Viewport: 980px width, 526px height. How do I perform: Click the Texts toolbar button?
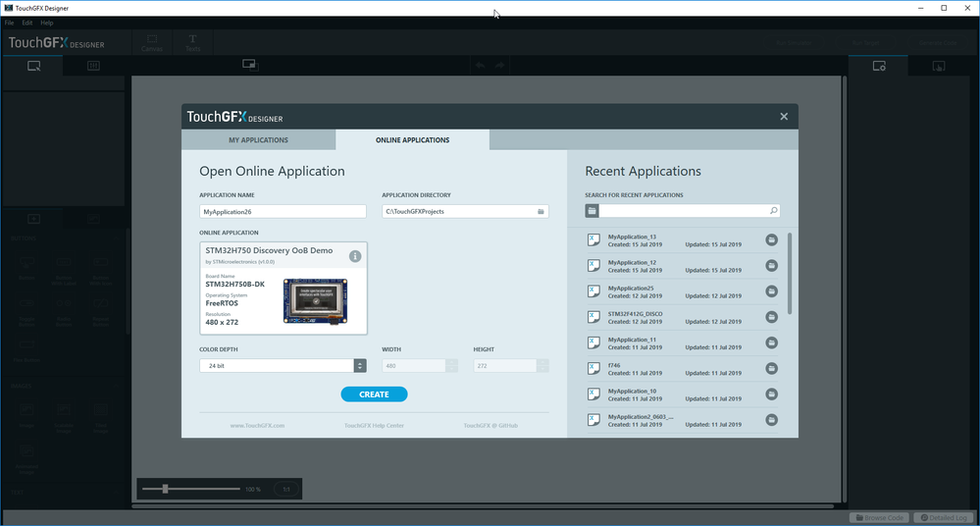coord(192,42)
